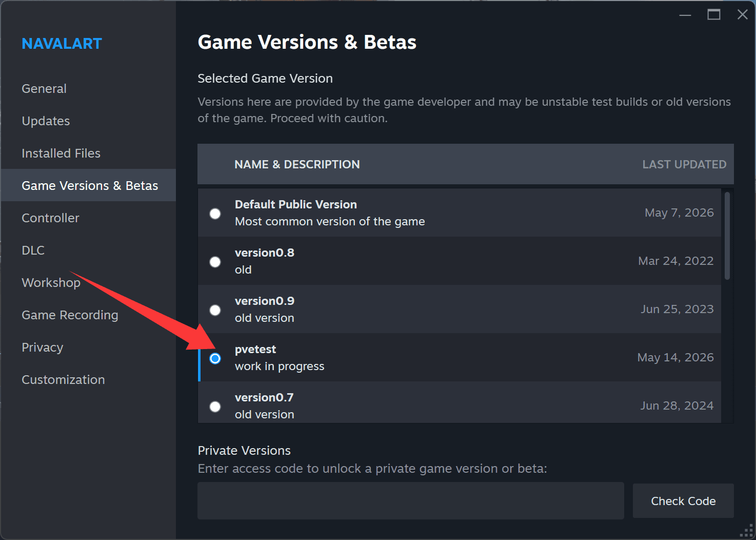Maximize the properties window
The image size is (756, 540).
click(714, 15)
